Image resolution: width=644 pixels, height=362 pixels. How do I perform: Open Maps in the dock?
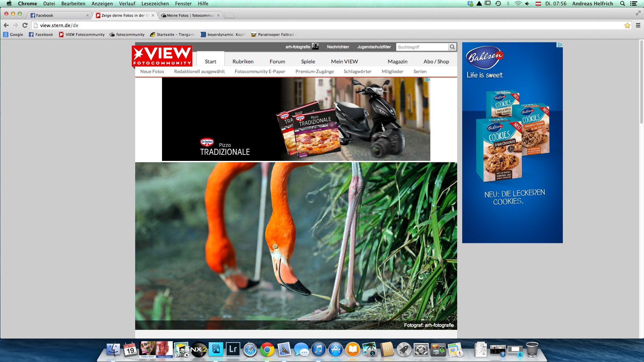[x=455, y=350]
